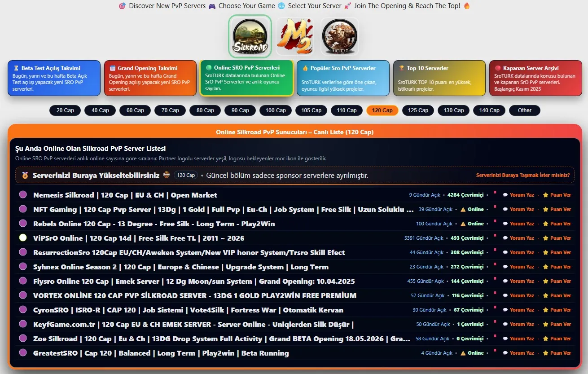Filter by 40 Cap
The image size is (588, 374).
pyautogui.click(x=100, y=110)
